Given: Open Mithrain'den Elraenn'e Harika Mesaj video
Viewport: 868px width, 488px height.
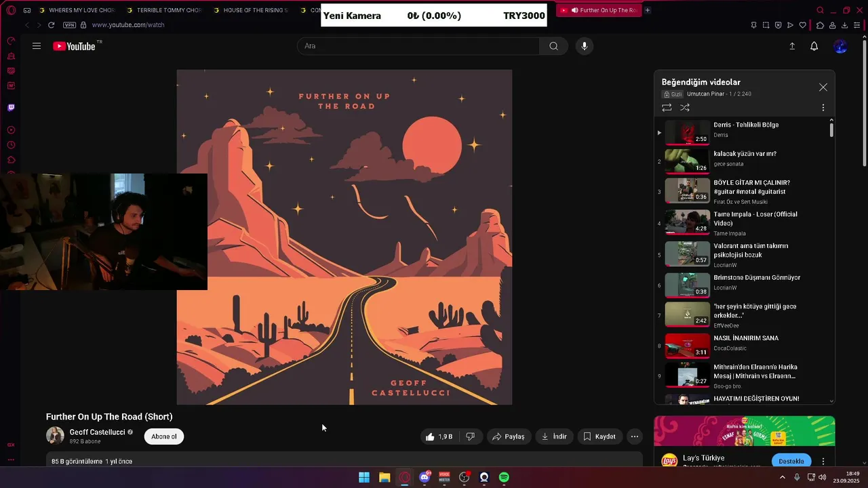Looking at the screenshot, I should coord(743,375).
